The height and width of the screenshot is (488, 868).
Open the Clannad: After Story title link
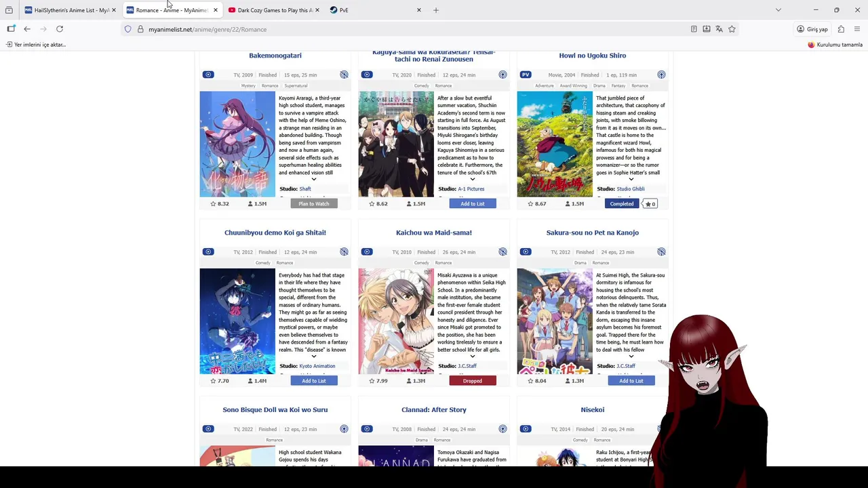(434, 409)
